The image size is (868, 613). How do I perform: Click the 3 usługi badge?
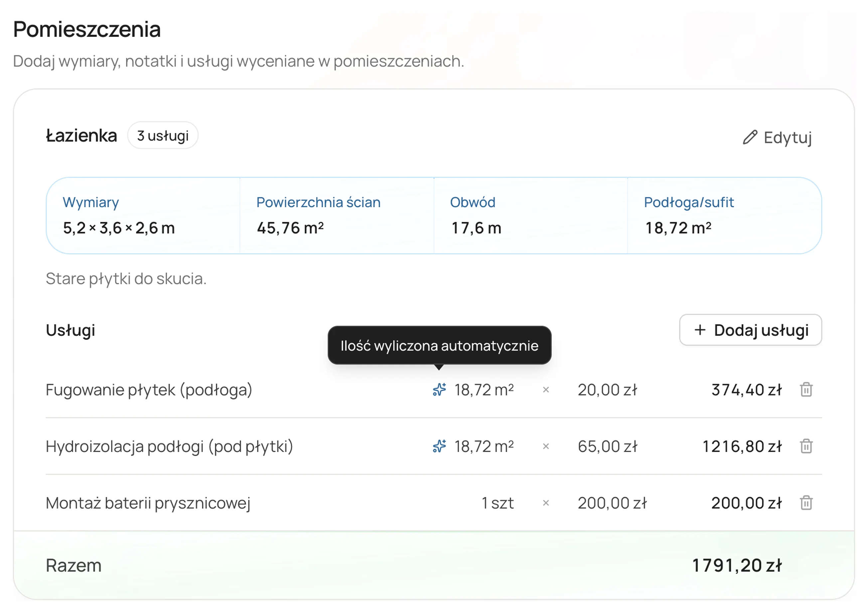(163, 135)
